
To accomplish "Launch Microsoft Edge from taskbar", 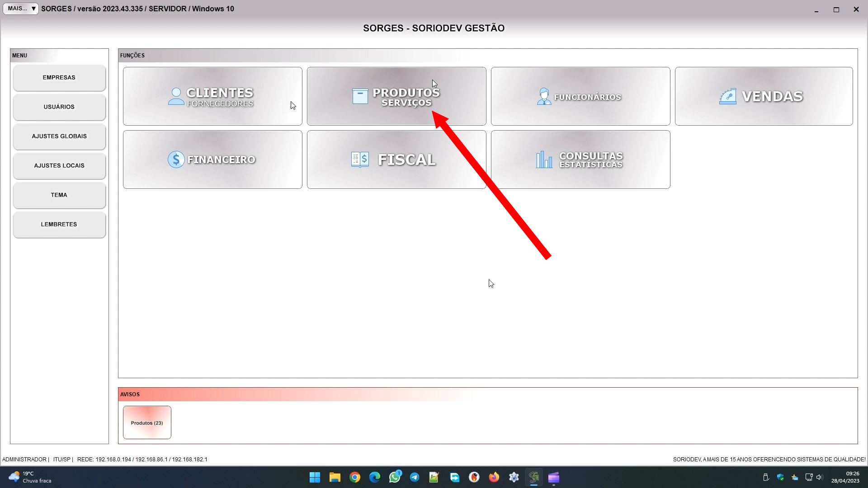I will [x=375, y=477].
